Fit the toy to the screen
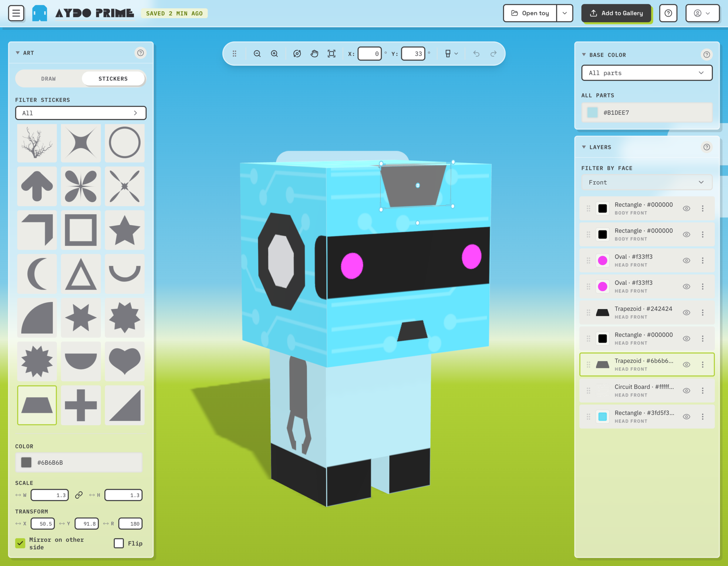This screenshot has width=728, height=566. click(332, 54)
